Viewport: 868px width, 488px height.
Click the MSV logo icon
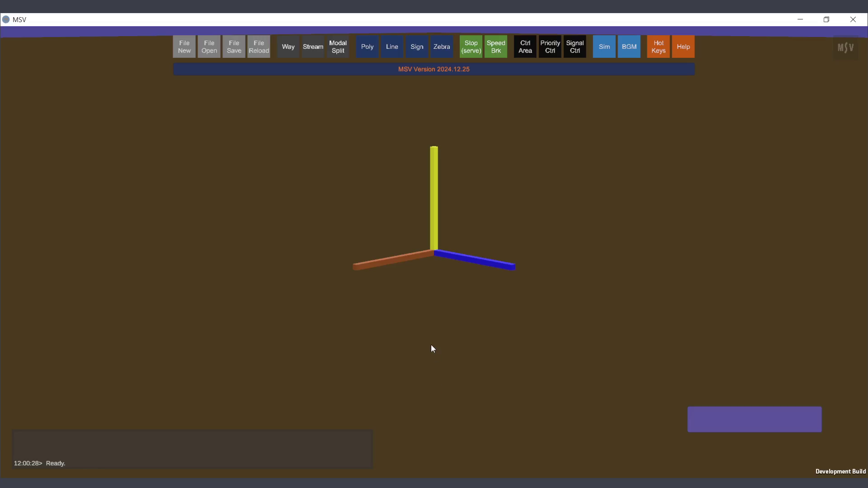pyautogui.click(x=845, y=47)
